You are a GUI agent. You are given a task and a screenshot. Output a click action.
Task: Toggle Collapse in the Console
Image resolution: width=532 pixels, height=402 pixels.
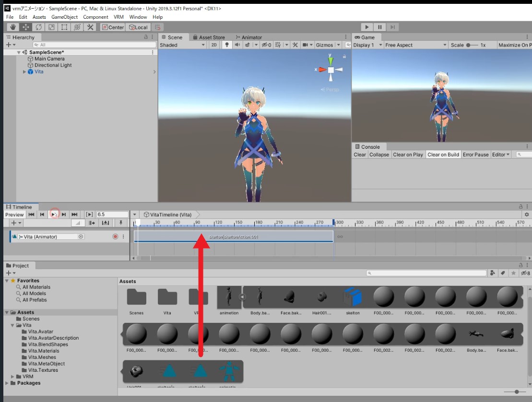point(379,154)
